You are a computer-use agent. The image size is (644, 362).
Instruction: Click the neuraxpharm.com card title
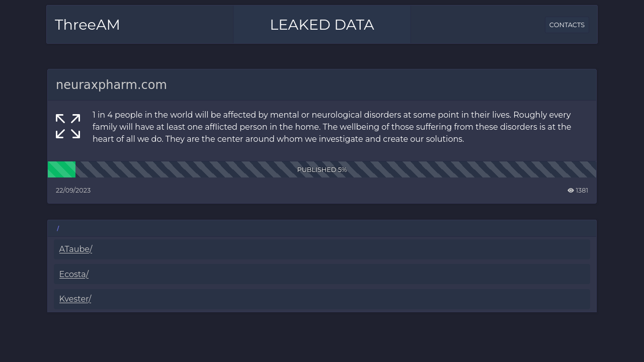[x=111, y=85]
